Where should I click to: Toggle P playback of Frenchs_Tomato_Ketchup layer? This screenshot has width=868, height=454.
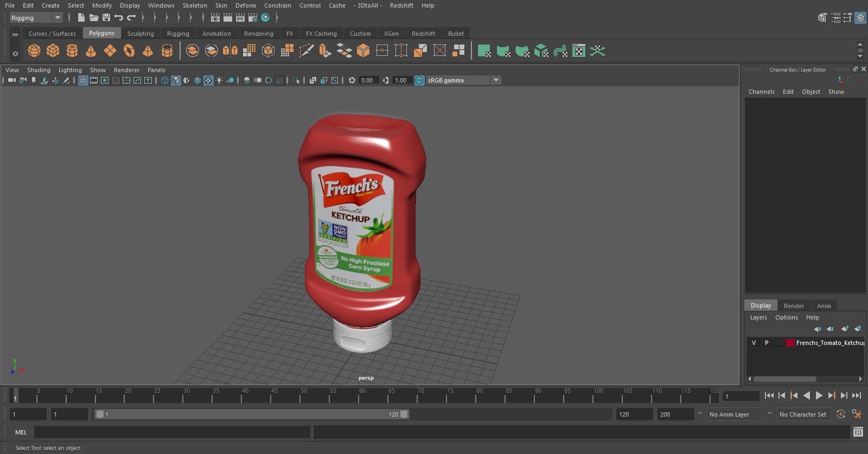pos(767,343)
